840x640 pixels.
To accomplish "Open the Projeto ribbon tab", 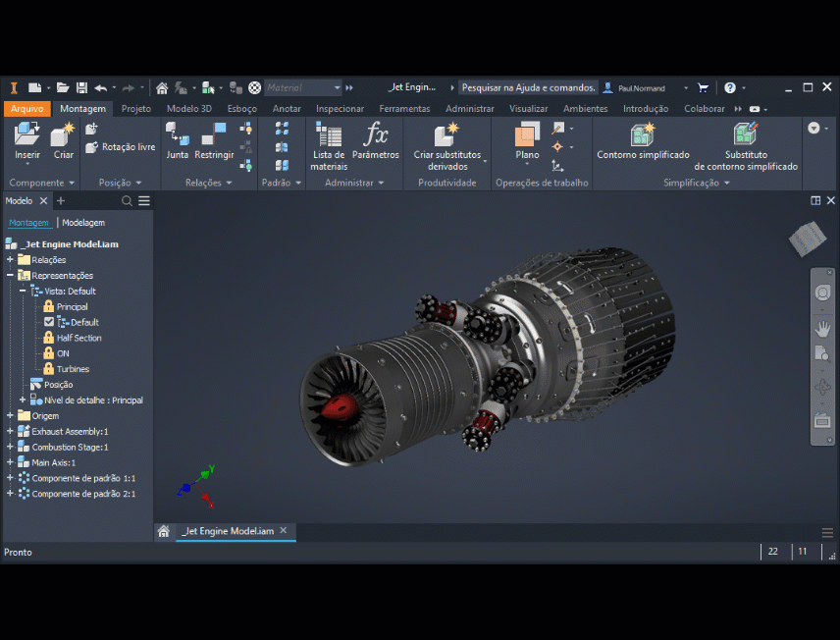I will coord(135,109).
